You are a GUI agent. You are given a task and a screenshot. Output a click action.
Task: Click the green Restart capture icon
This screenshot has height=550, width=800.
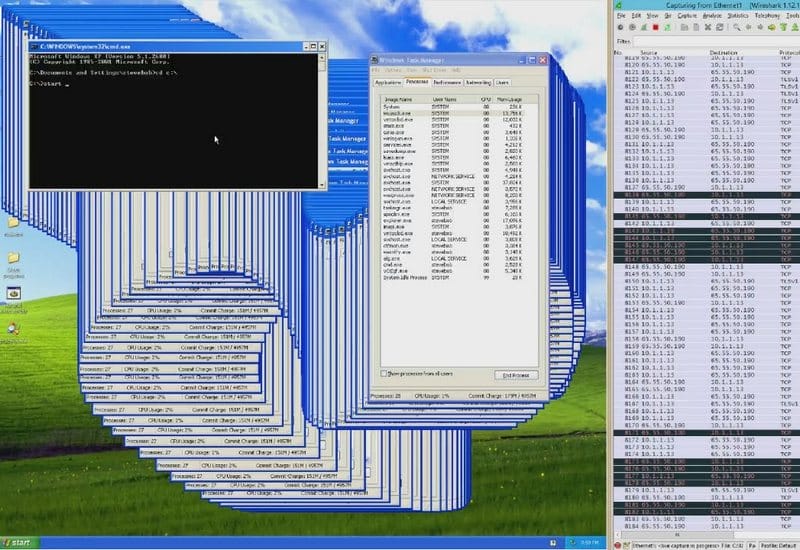coord(666,29)
